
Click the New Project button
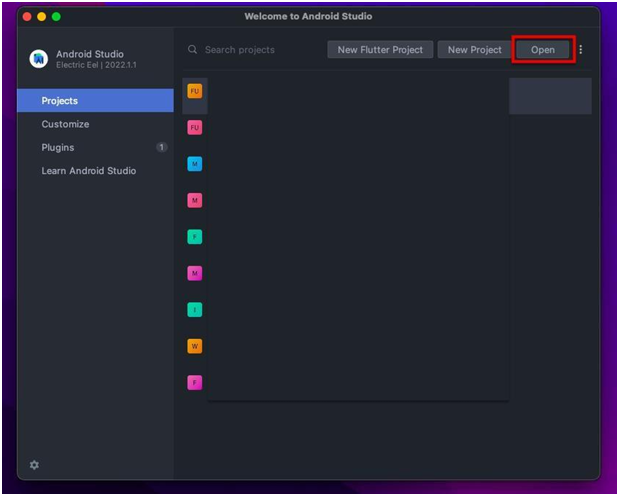(474, 50)
